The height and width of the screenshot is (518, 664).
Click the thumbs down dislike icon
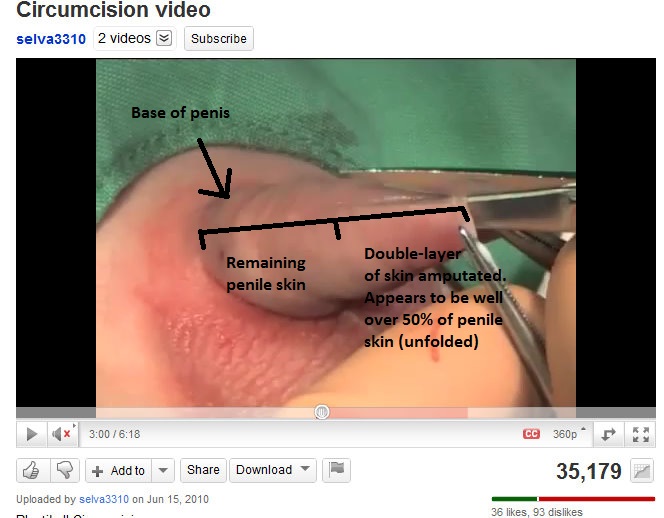[65, 470]
